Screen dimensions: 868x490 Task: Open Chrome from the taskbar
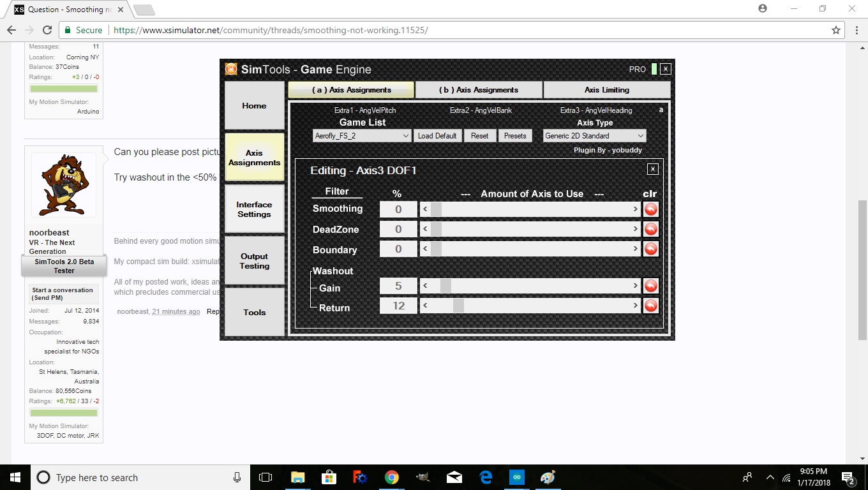(391, 477)
